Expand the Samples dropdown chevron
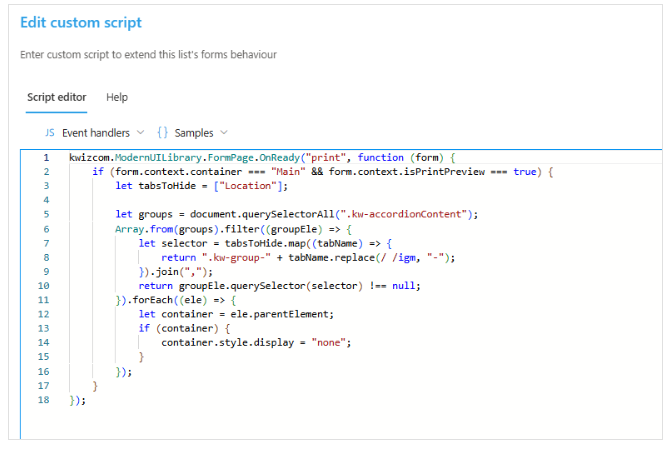Image resolution: width=667 pixels, height=450 pixels. 224,133
